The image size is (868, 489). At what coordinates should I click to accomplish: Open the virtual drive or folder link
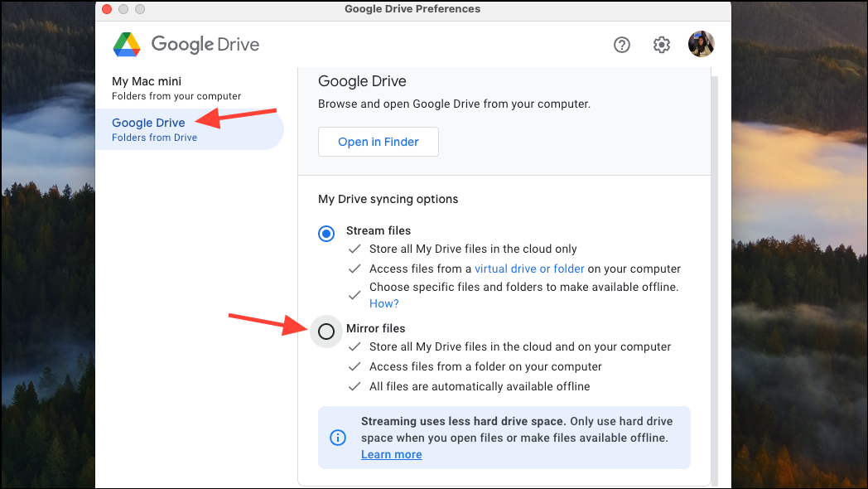529,269
